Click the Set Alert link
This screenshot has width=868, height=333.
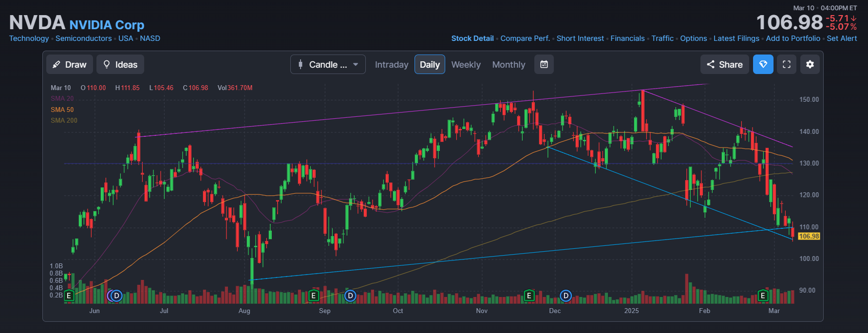[x=842, y=38]
